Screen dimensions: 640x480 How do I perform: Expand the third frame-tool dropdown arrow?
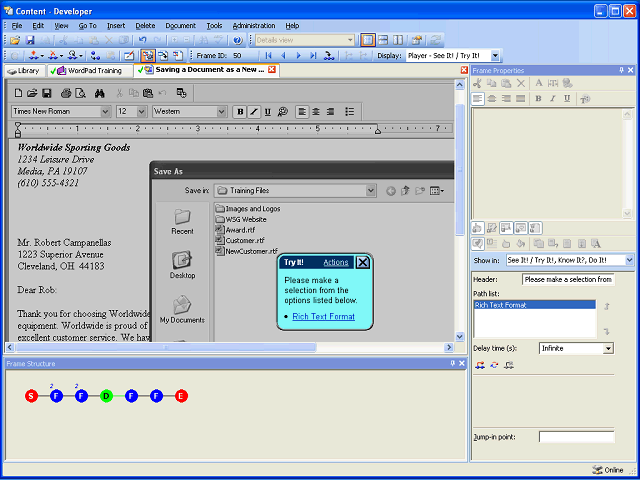(x=81, y=56)
